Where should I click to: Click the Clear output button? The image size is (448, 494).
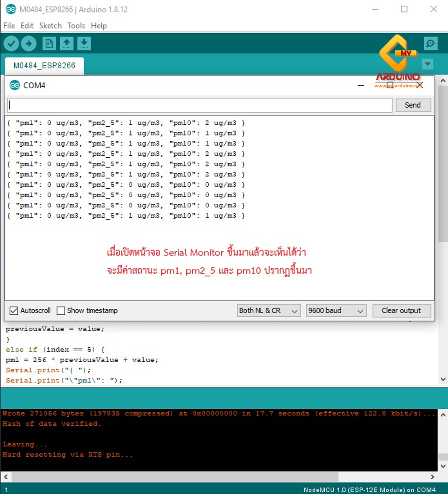point(401,311)
